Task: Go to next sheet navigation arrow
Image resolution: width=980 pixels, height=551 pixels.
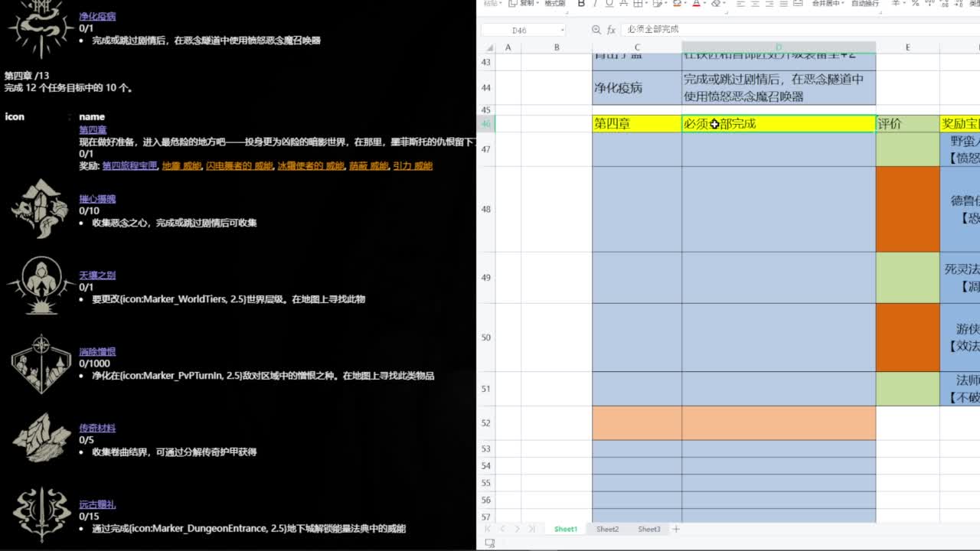Action: tap(518, 529)
